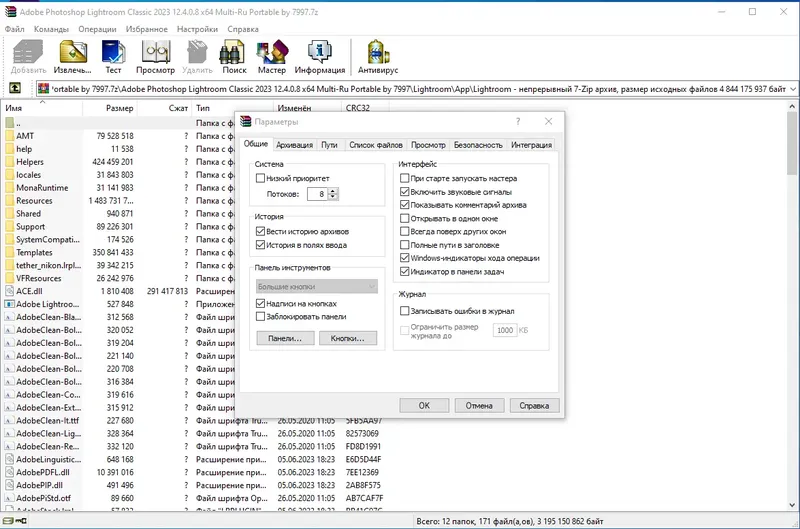The width and height of the screenshot is (800, 529).
Task: Enable Низкий приоритет checkbox
Action: (260, 178)
